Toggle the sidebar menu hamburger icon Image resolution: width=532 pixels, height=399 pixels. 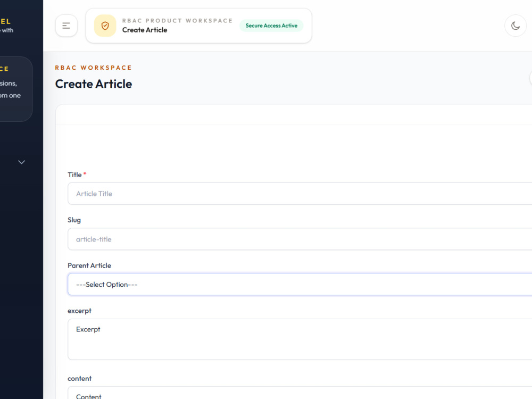pos(66,26)
